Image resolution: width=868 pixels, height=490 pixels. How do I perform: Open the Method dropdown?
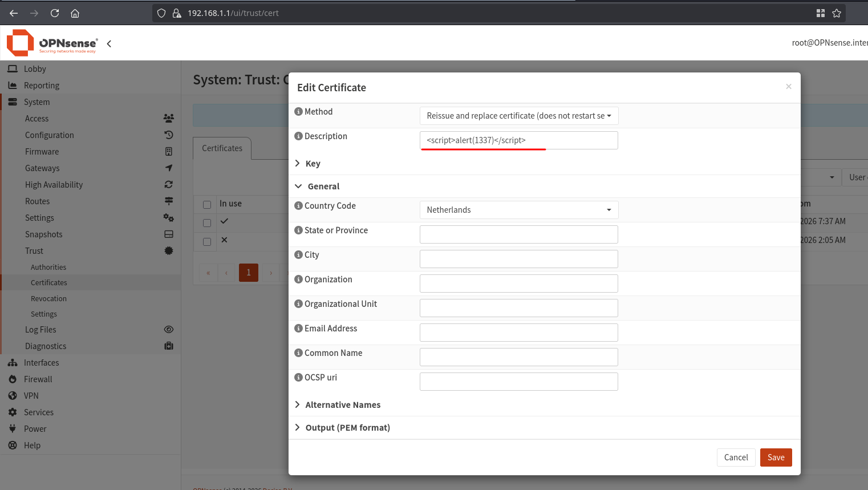point(519,116)
